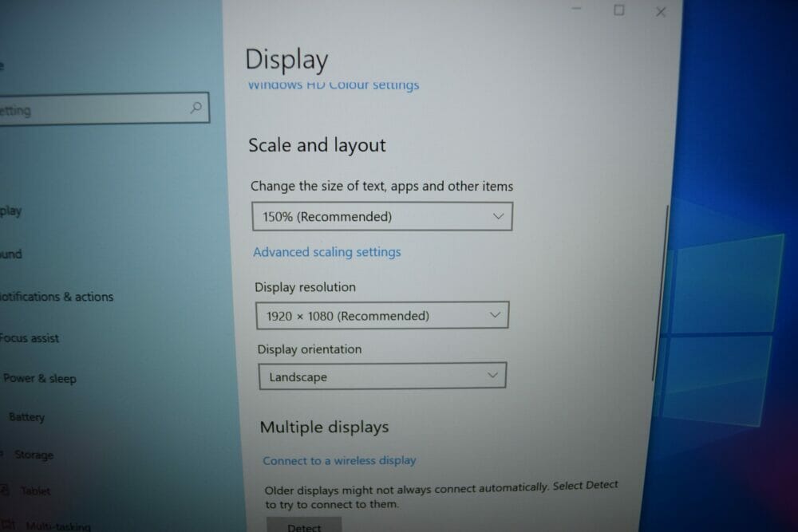The image size is (798, 532).
Task: Click Connect to a wireless display
Action: coord(339,460)
